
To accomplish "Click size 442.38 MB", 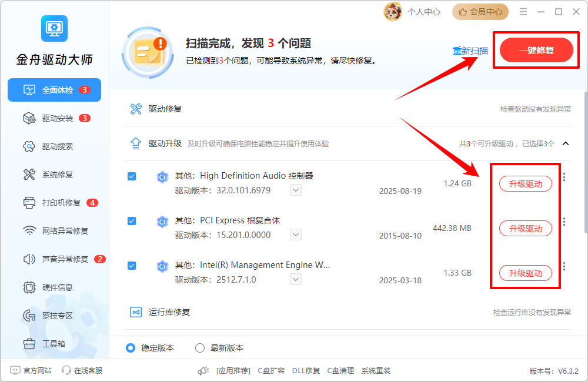I will pos(452,228).
